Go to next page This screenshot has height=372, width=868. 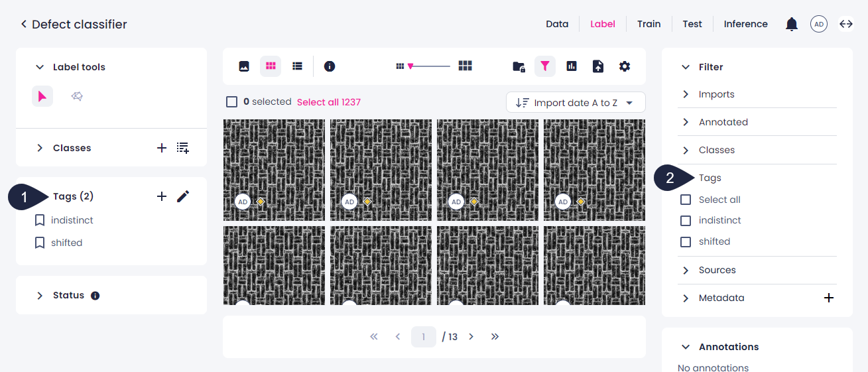click(x=471, y=337)
